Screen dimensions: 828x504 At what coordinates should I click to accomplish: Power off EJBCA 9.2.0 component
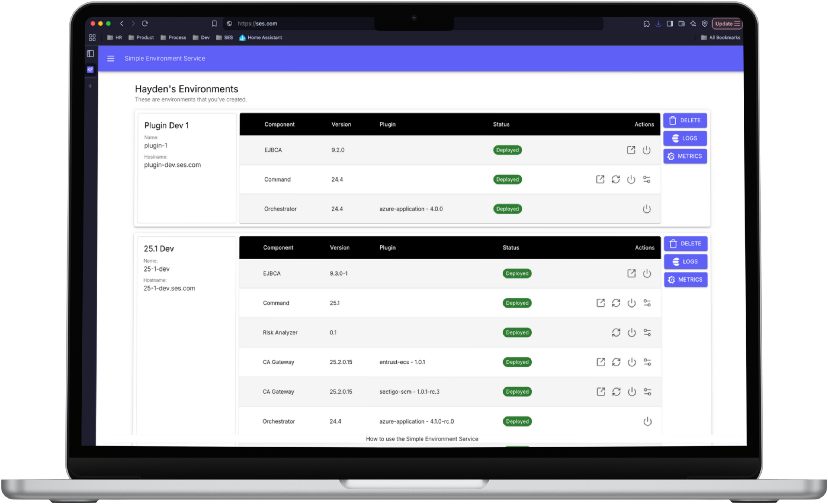(x=647, y=150)
